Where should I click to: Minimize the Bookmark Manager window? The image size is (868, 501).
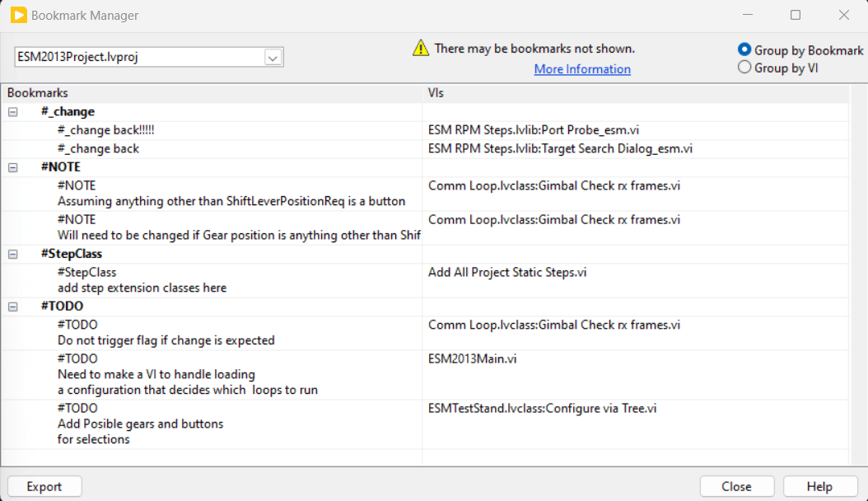pos(748,15)
